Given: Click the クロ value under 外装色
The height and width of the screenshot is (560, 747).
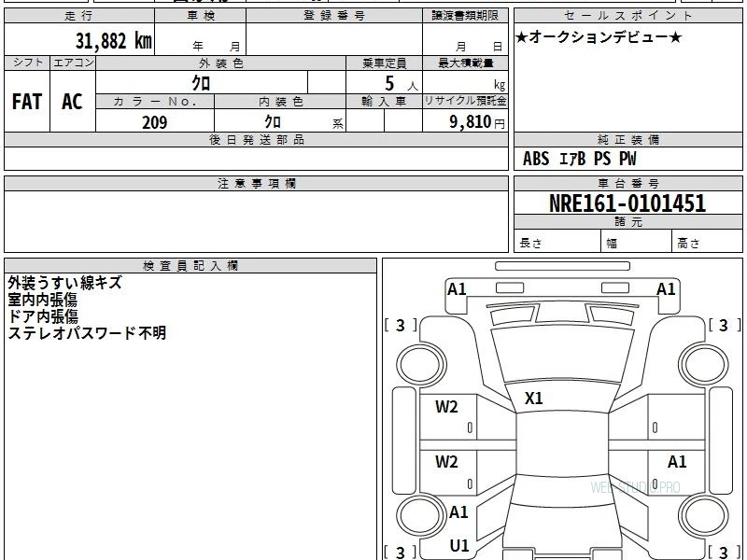Looking at the screenshot, I should tap(201, 83).
